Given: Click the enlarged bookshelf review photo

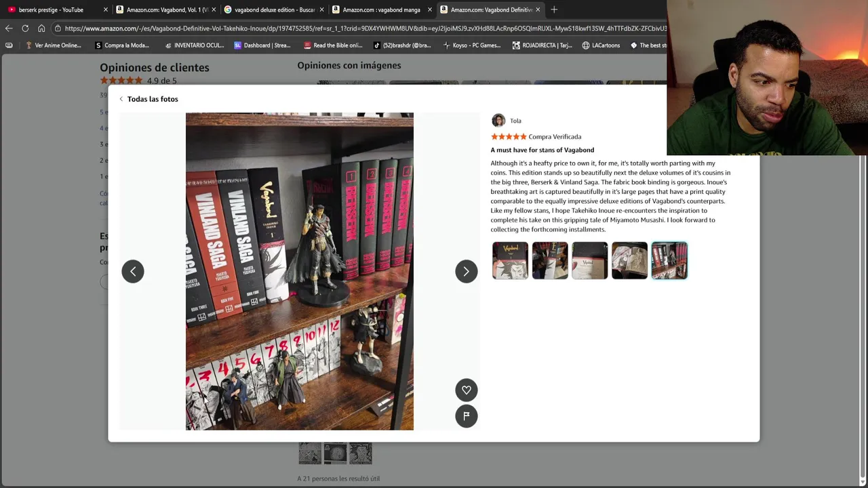Looking at the screenshot, I should point(300,271).
